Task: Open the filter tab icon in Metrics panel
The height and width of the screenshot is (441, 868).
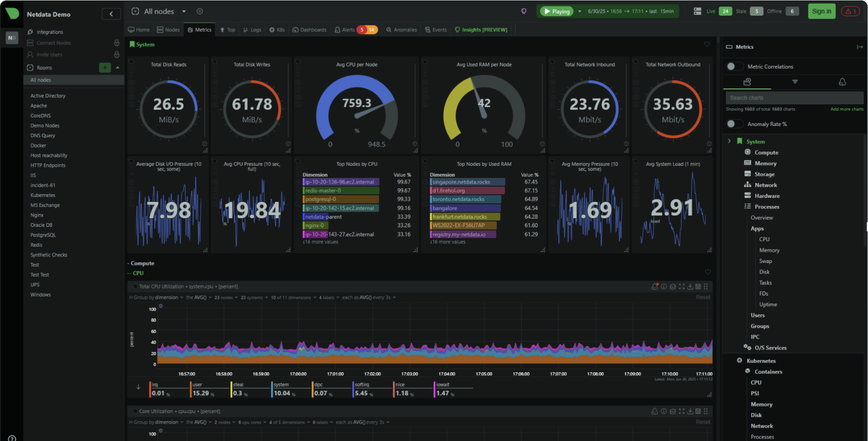Action: 795,82
